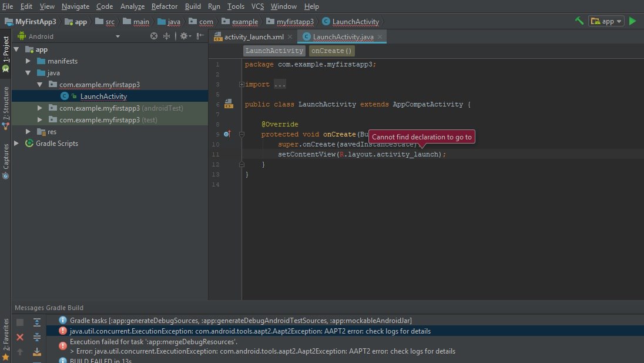The height and width of the screenshot is (363, 644).
Task: Open the Tools menu
Action: point(236,6)
